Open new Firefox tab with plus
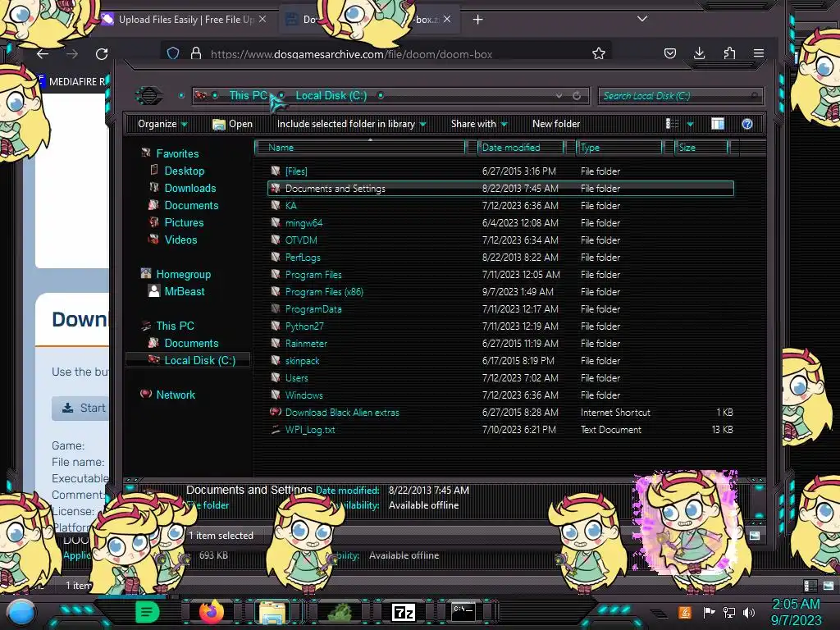Screen dimensions: 840x630 pyautogui.click(x=478, y=20)
